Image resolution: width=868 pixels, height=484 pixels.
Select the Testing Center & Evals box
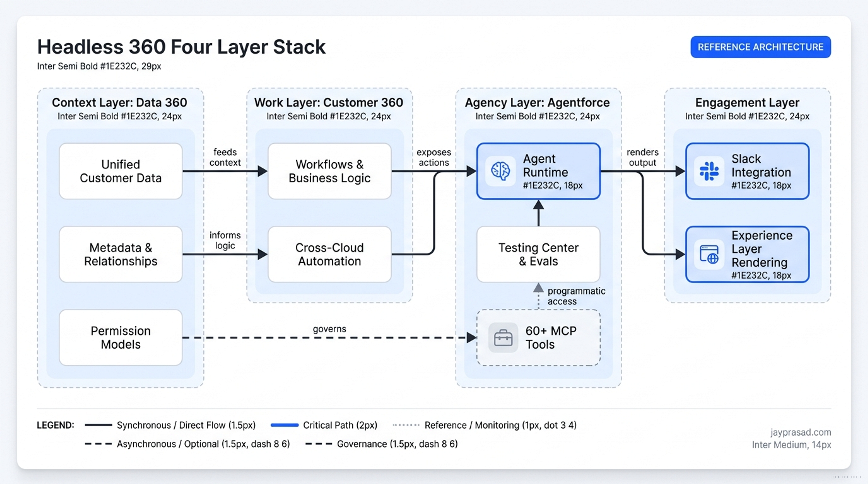click(x=538, y=255)
